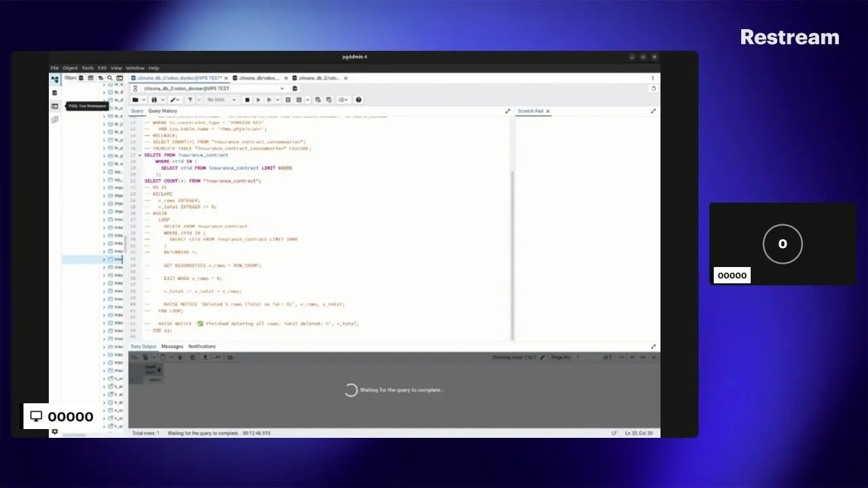Maximize Scratch Pad panel expand icon

coord(653,111)
